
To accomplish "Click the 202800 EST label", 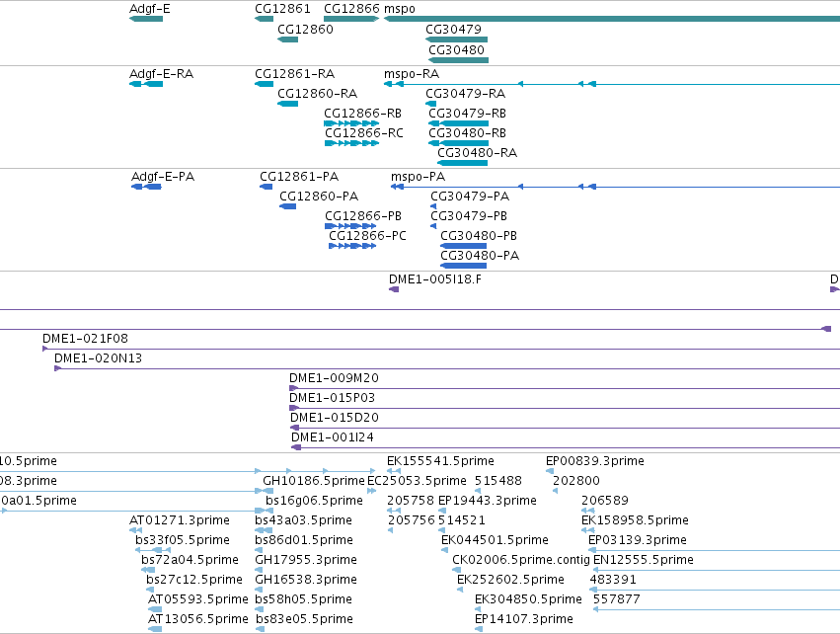I will point(576,481).
